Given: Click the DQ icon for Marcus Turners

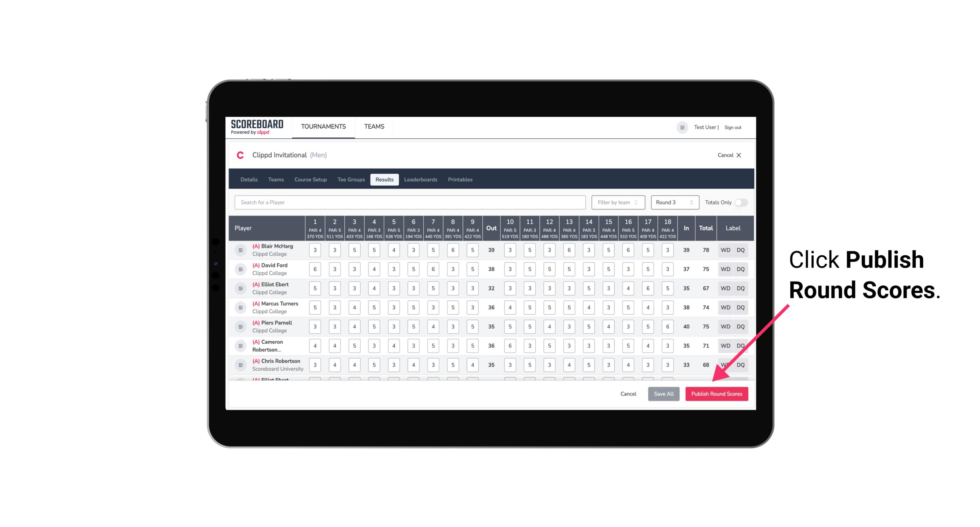Looking at the screenshot, I should coord(741,307).
